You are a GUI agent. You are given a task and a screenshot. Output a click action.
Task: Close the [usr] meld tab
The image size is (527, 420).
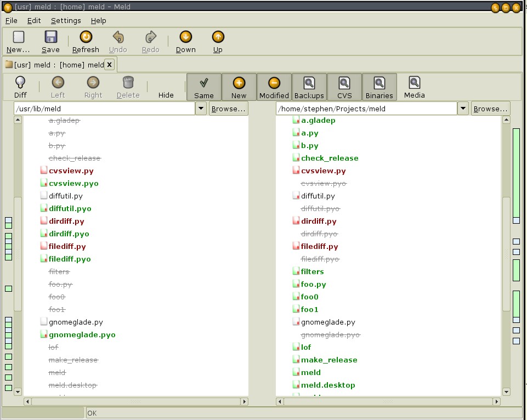pyautogui.click(x=109, y=65)
